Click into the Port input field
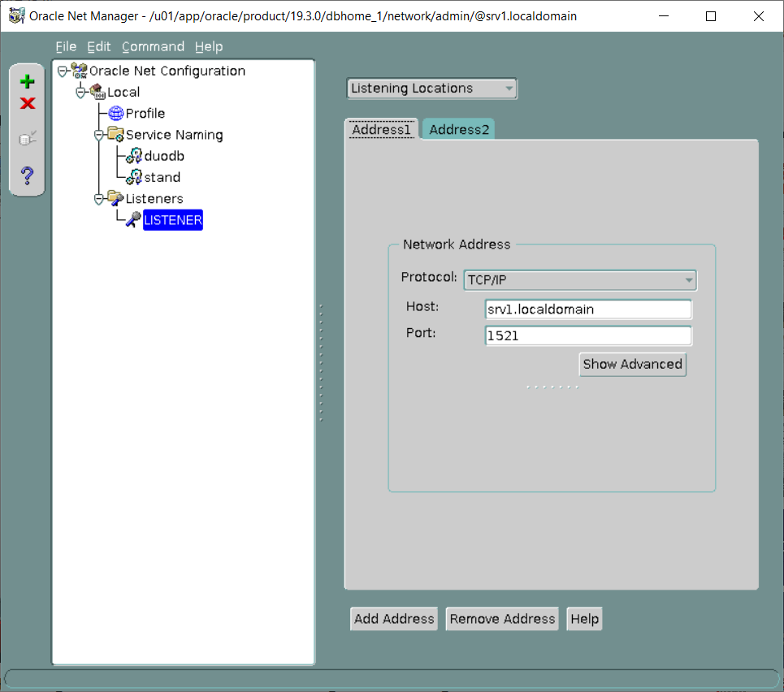 [587, 335]
